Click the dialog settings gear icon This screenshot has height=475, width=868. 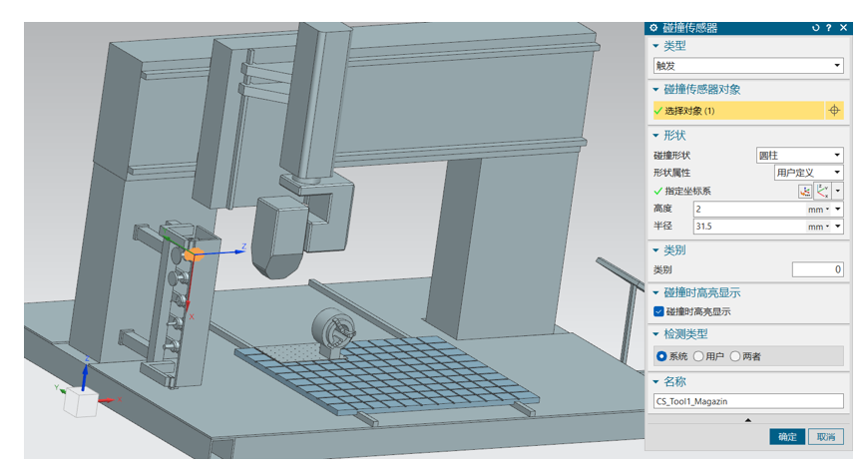[653, 28]
